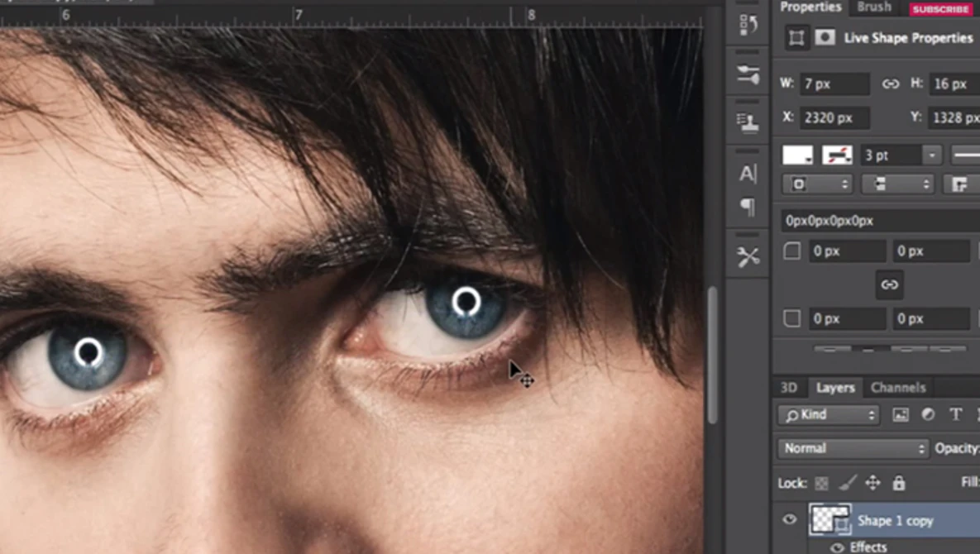Toggle lock all padlock icon

[899, 483]
